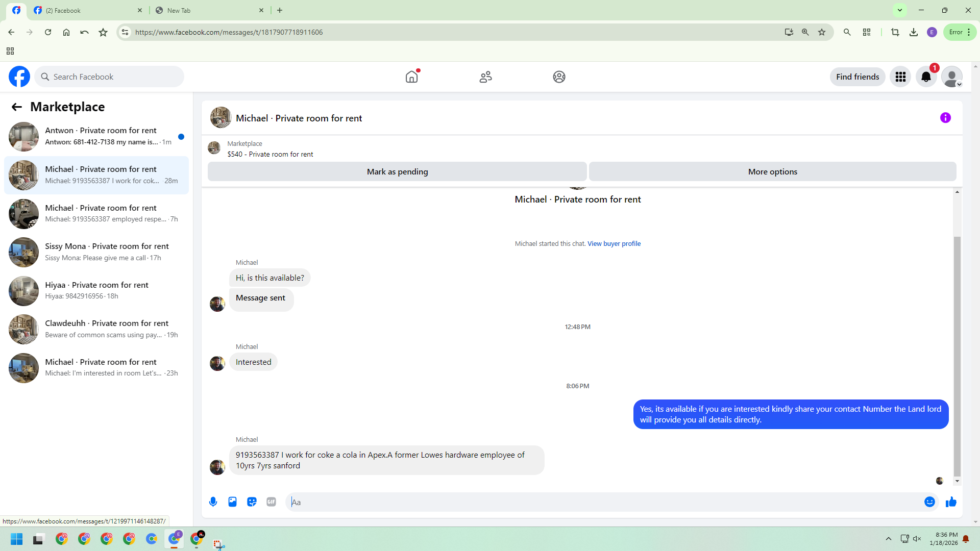The image size is (980, 551).
Task: Expand the browser tab search dropdown
Action: coord(900,10)
